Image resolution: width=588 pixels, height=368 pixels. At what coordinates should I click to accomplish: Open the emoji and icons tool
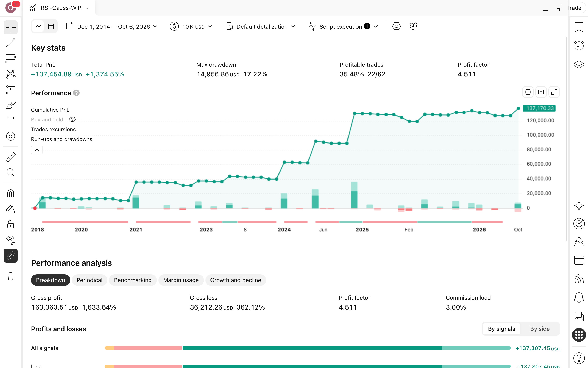tap(11, 136)
